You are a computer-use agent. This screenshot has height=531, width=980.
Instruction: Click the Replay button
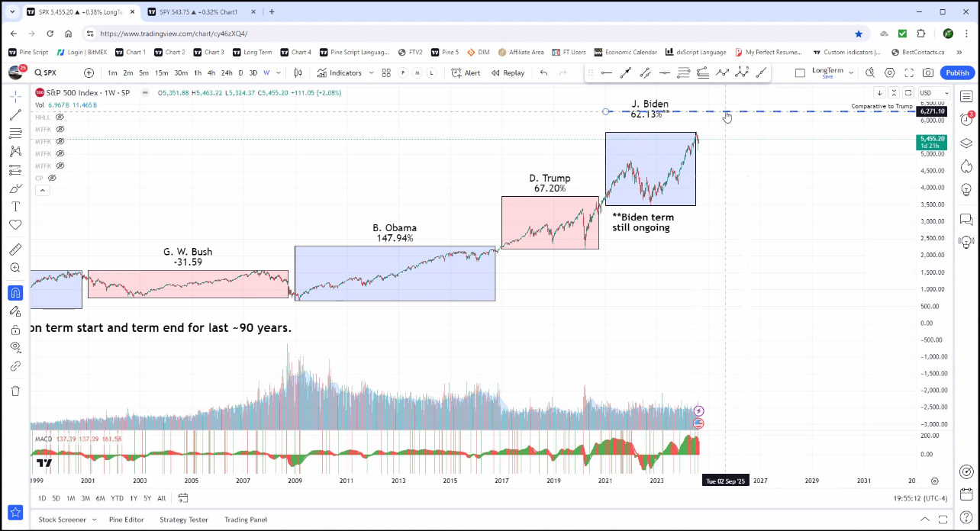click(x=508, y=73)
